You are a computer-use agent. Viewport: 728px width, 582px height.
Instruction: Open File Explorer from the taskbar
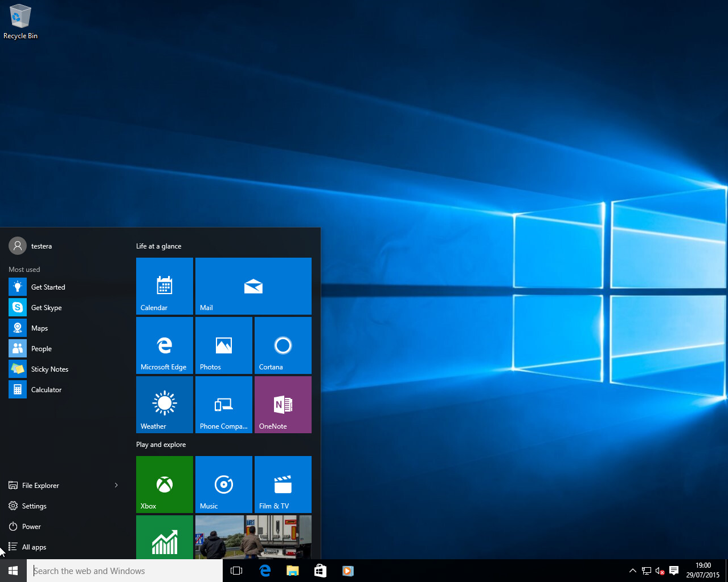[x=292, y=571]
